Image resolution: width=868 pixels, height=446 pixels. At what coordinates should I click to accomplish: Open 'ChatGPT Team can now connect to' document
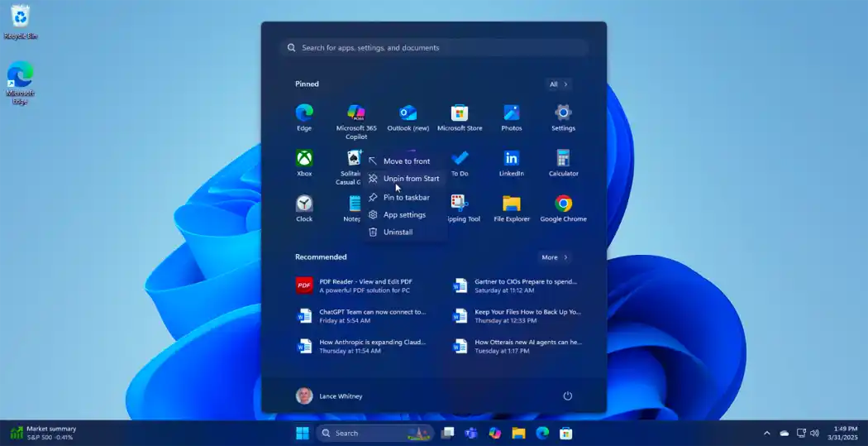point(363,316)
